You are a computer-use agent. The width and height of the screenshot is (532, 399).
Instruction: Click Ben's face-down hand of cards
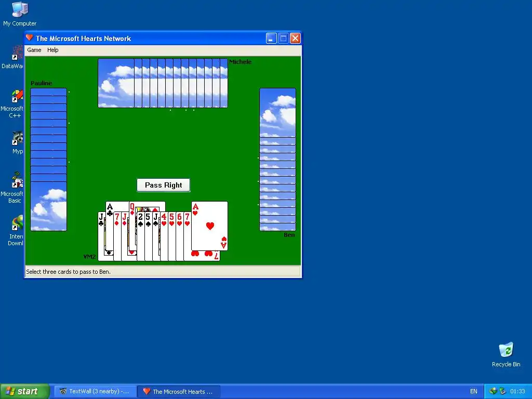pyautogui.click(x=277, y=159)
